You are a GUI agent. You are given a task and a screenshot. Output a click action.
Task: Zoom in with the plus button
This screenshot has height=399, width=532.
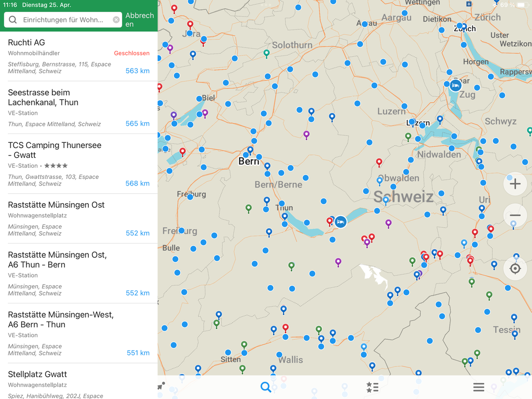point(515,184)
